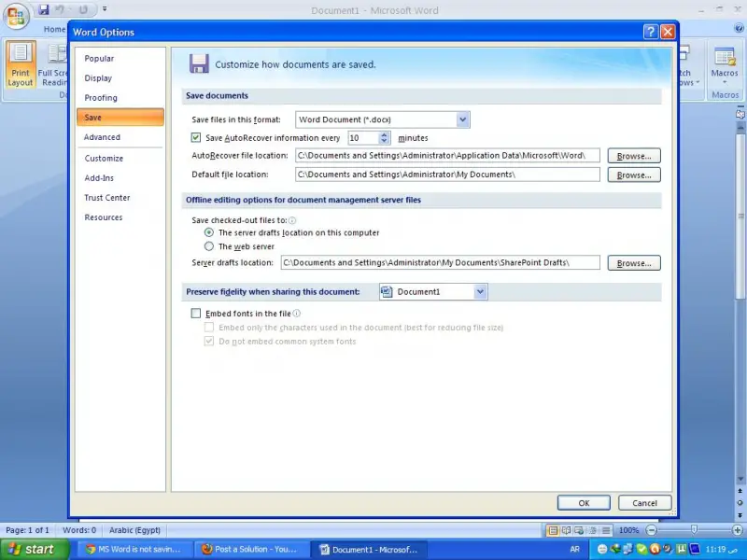Image resolution: width=747 pixels, height=560 pixels.
Task: Open Save files in this format dropdown
Action: (x=462, y=119)
